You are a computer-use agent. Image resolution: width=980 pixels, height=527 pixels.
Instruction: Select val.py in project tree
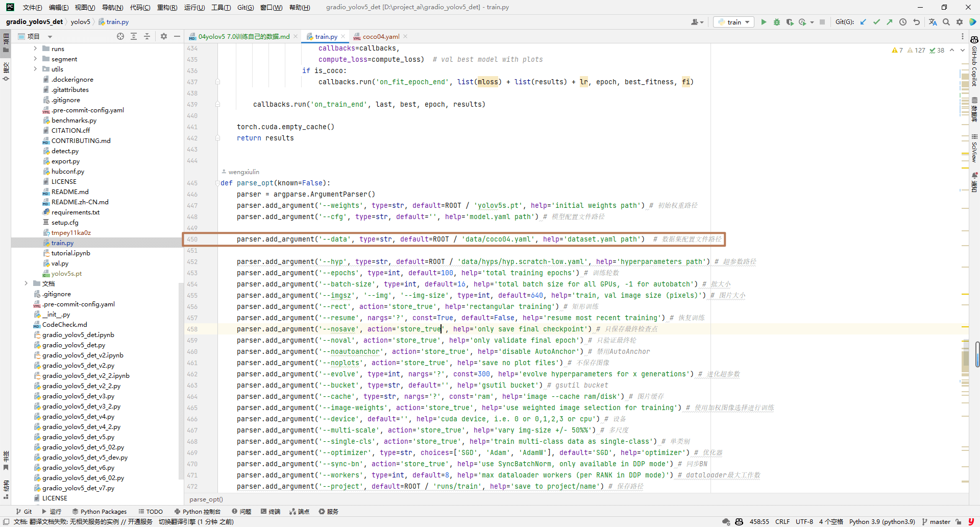(60, 263)
